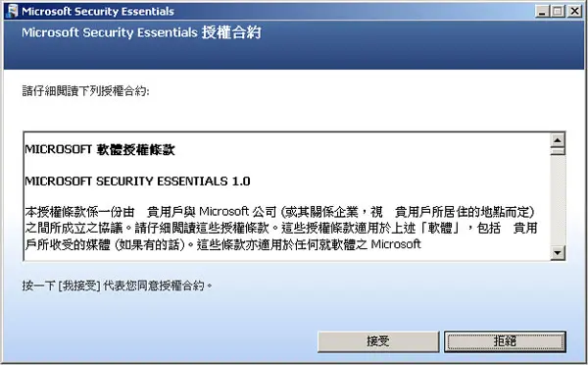Viewport: 588px width, 365px height.
Task: Click the disabled maximize window button
Action: click(x=558, y=11)
